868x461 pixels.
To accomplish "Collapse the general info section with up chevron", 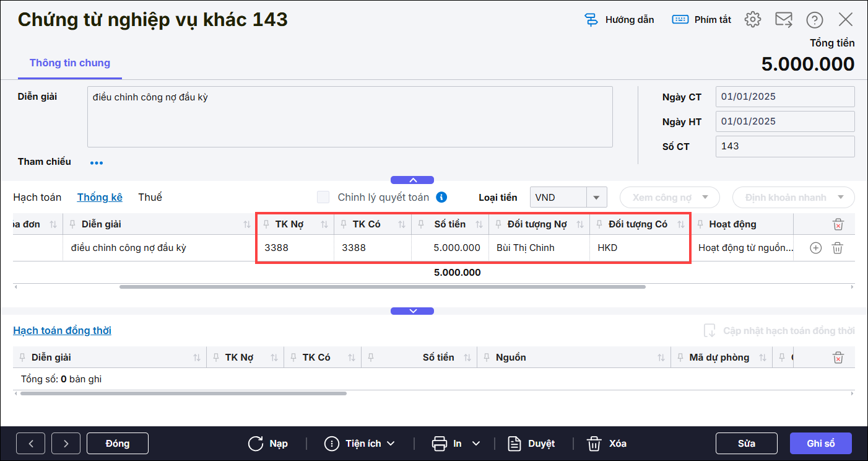I will (x=412, y=180).
